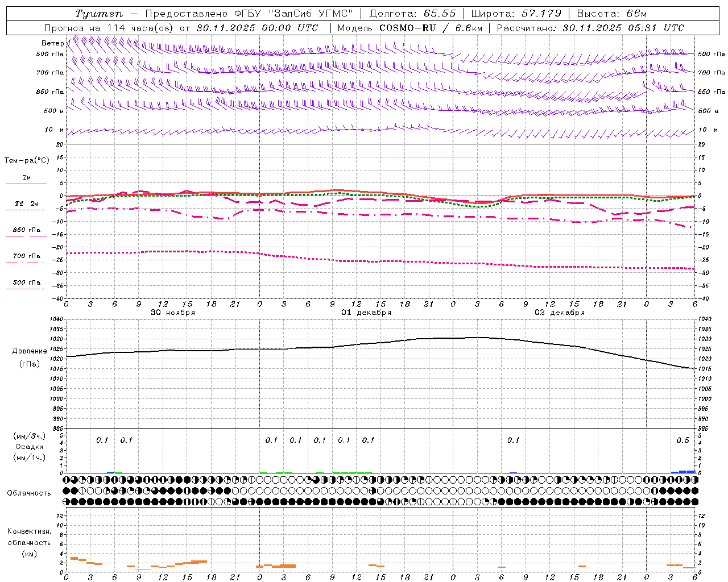Click the '02 декабря' date label

point(560,313)
